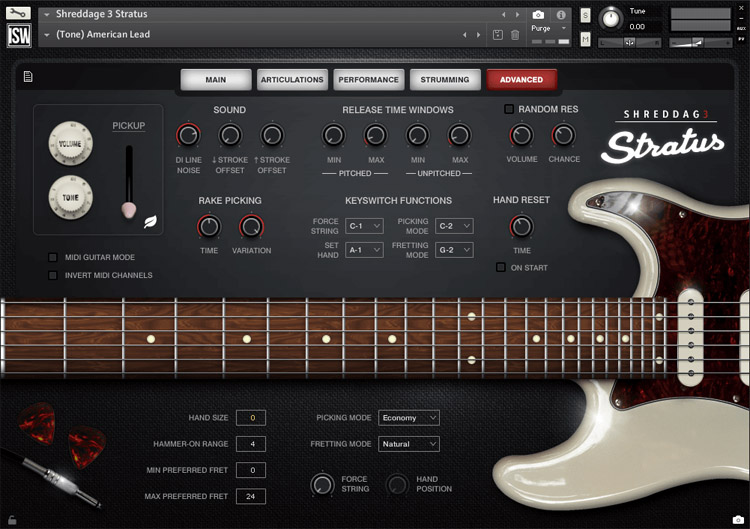The height and width of the screenshot is (529, 750).
Task: Enable MIDI GUITAR MODE checkbox
Action: point(53,257)
